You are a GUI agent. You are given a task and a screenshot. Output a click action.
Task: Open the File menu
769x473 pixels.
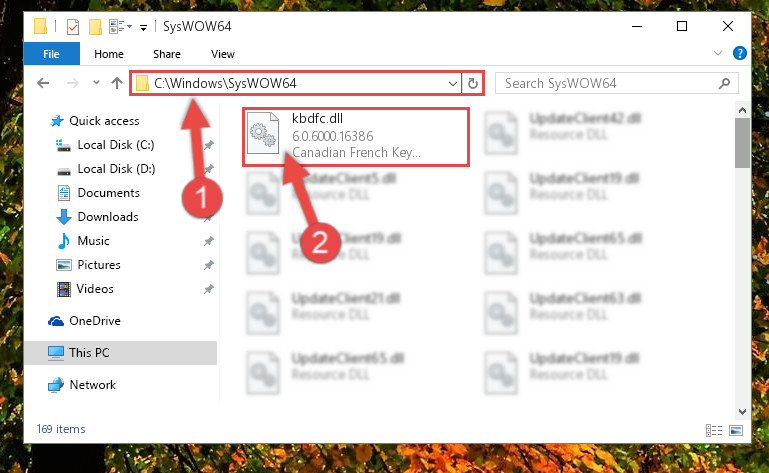coord(51,53)
